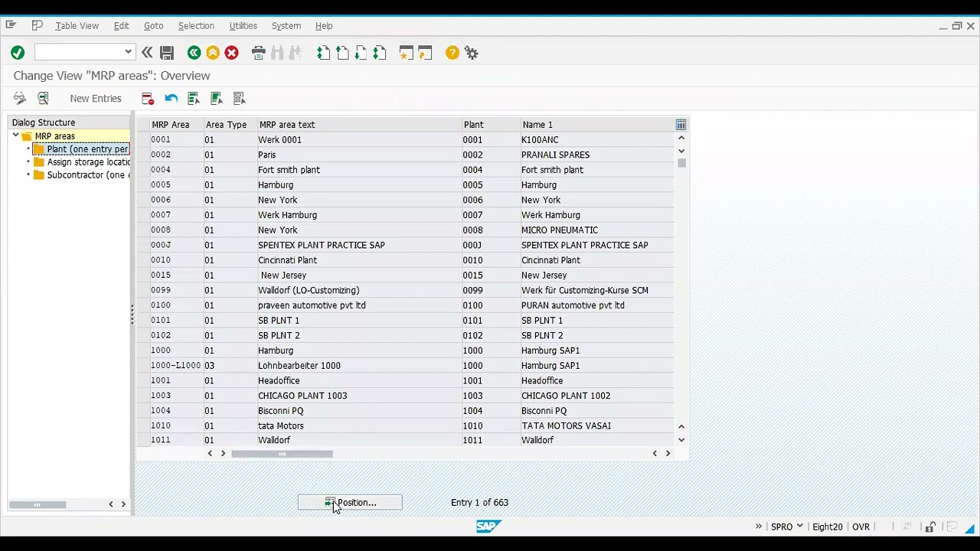
Task: Open the table settings grid icon
Action: click(681, 125)
